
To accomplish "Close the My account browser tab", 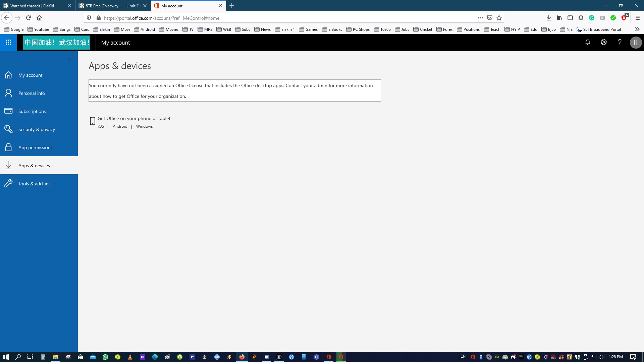I will (220, 6).
